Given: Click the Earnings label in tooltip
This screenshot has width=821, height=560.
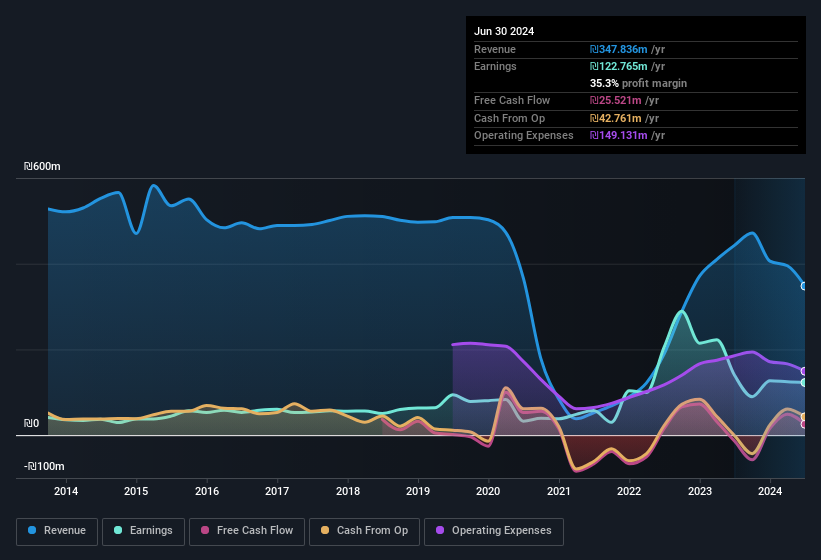Looking at the screenshot, I should pos(495,66).
